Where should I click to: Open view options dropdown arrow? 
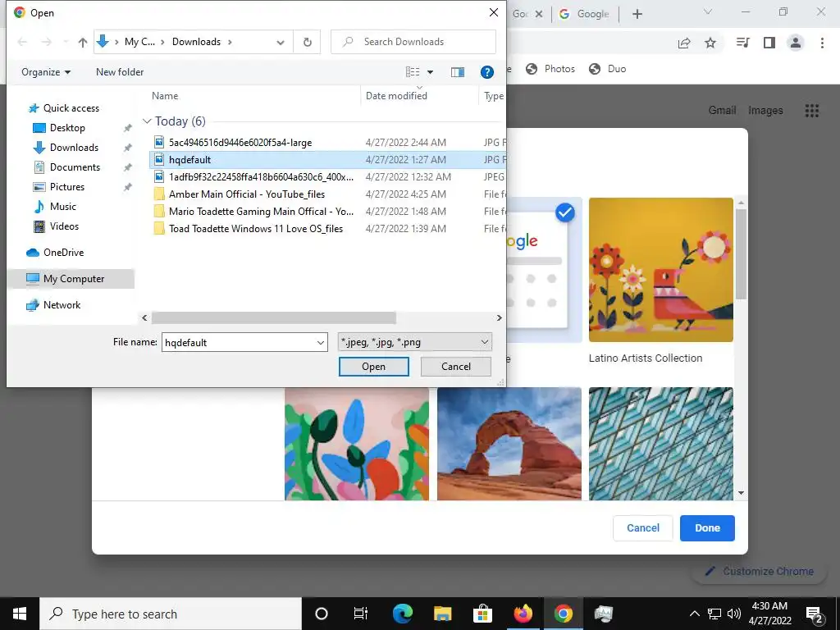(430, 72)
